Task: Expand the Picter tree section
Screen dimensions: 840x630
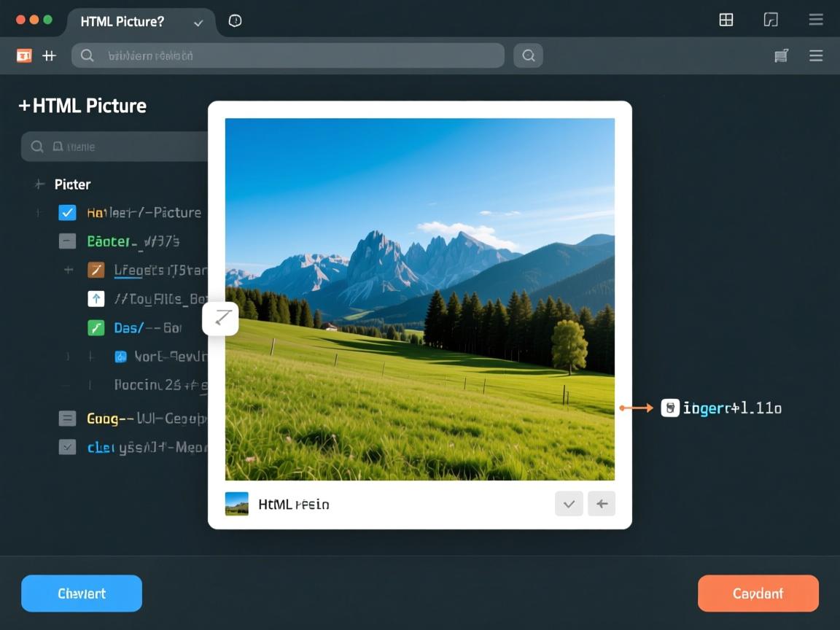Action: tap(39, 184)
